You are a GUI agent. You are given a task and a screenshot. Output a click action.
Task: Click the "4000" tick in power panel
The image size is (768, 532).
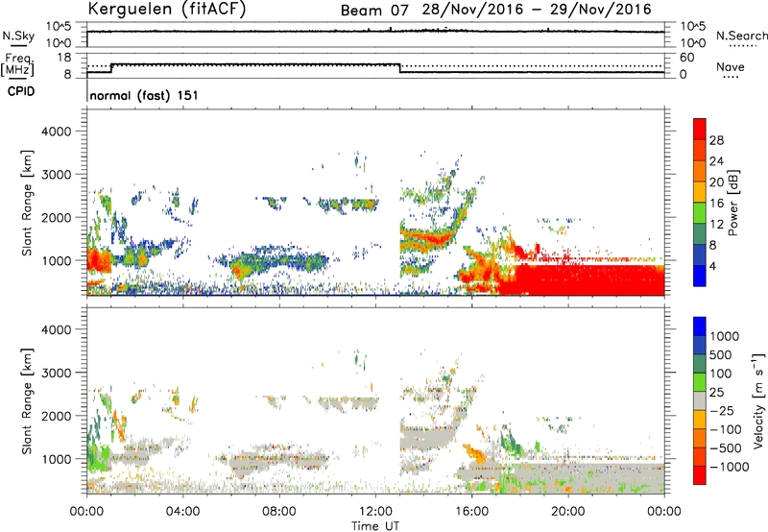click(57, 132)
